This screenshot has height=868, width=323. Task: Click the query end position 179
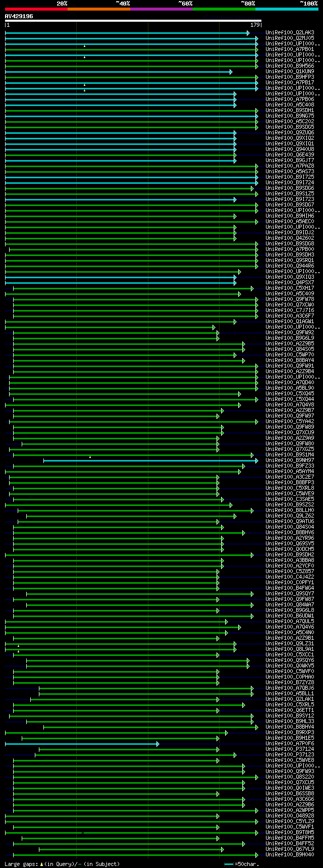click(255, 25)
